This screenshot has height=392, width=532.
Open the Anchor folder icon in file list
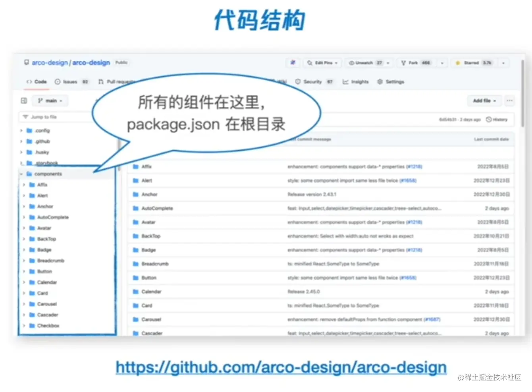click(x=135, y=195)
